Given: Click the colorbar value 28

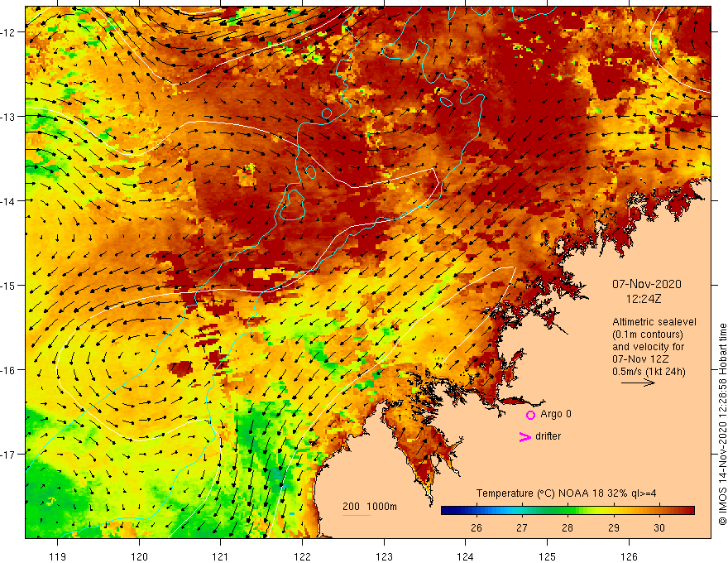Looking at the screenshot, I should (x=568, y=527).
